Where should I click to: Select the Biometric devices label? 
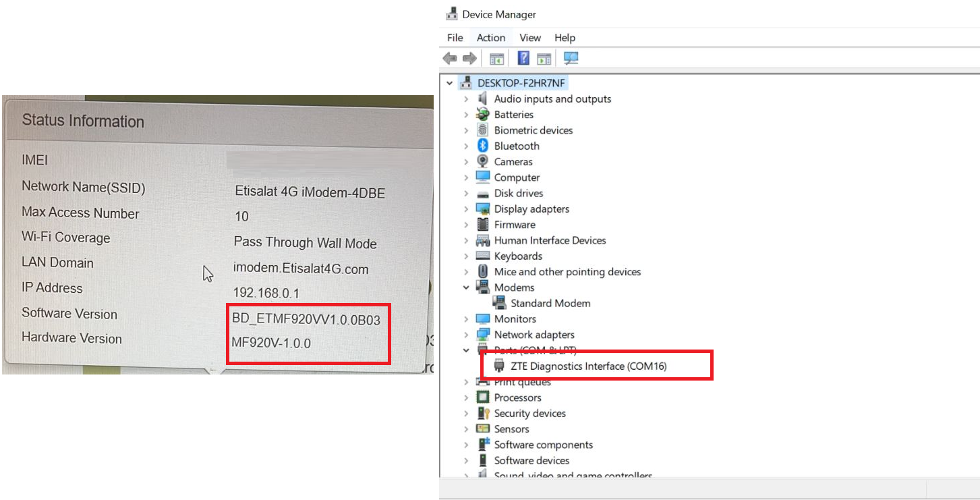tap(533, 130)
